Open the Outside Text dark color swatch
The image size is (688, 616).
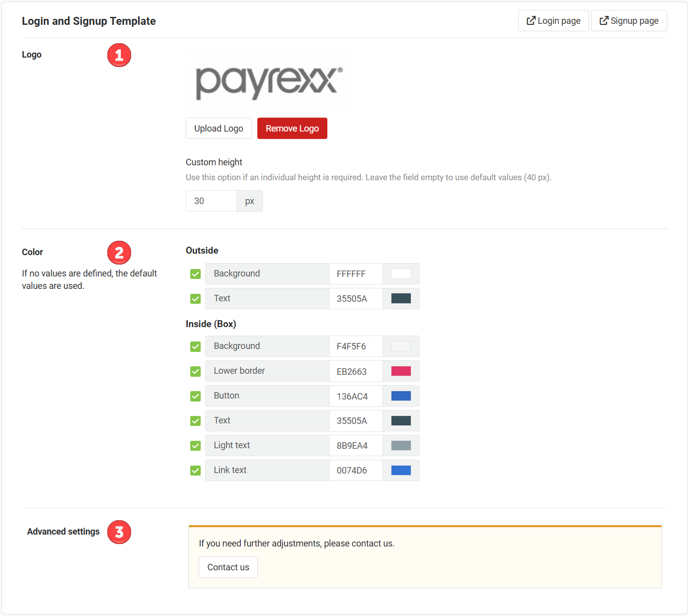[401, 298]
